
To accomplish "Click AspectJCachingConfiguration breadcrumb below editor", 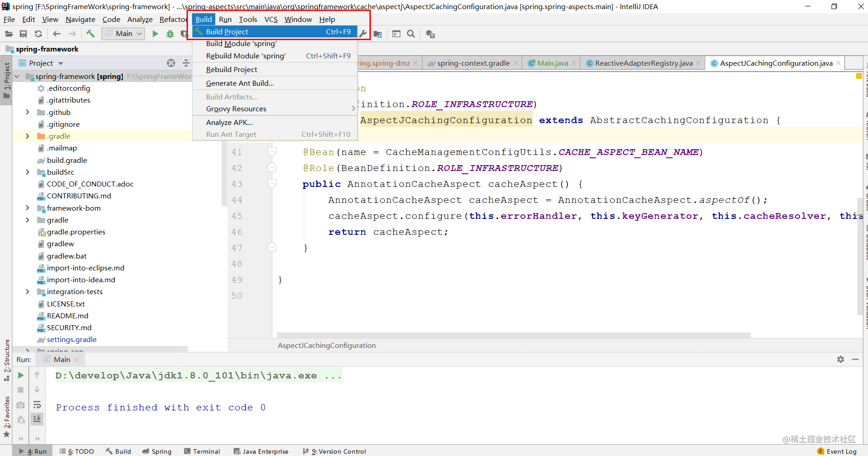I will [327, 346].
